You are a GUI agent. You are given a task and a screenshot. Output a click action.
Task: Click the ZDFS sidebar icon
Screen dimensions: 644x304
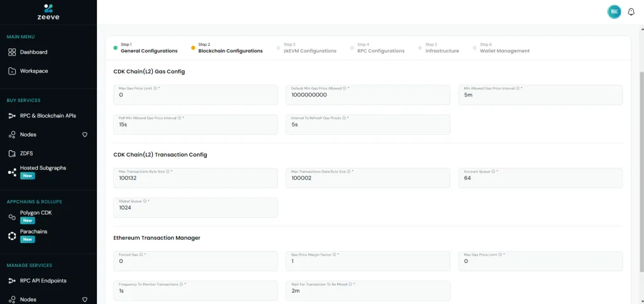coord(12,153)
